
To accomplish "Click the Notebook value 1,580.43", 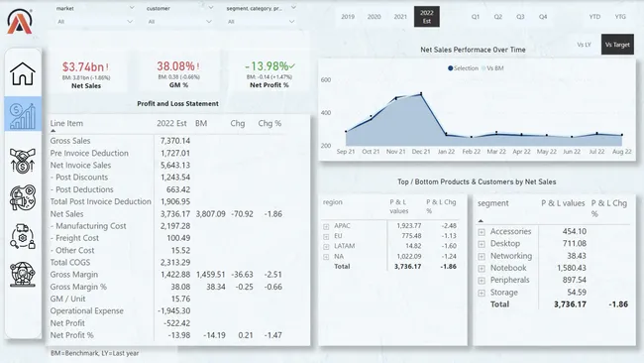I will click(x=572, y=268).
